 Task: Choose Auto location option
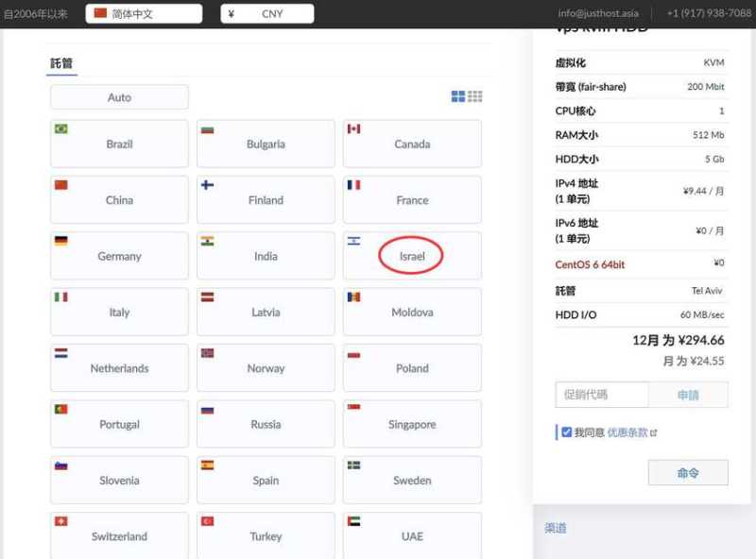pyautogui.click(x=119, y=97)
